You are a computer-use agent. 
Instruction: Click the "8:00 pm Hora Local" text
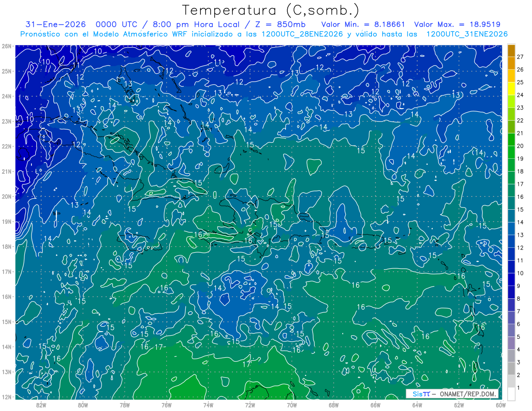click(197, 24)
